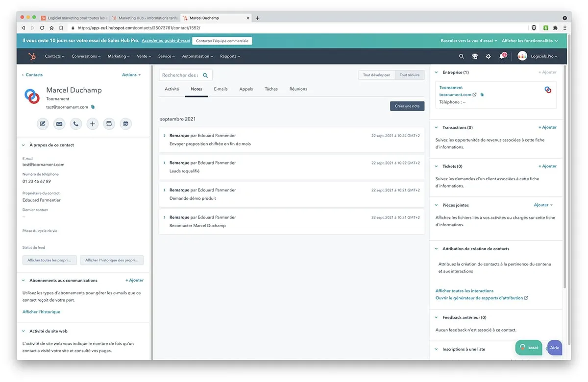The image size is (588, 382).
Task: Collapse the À propos de ce contact section
Action: coord(24,145)
